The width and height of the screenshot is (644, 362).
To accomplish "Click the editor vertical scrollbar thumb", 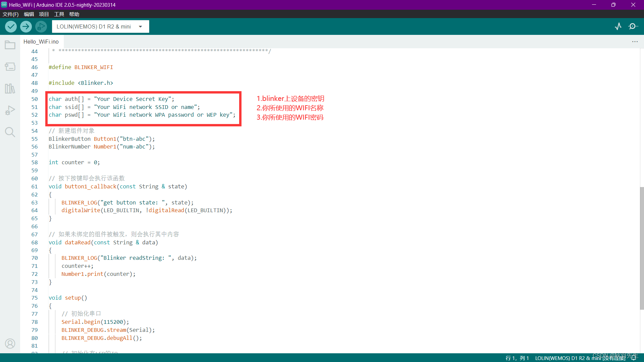I will pyautogui.click(x=642, y=248).
